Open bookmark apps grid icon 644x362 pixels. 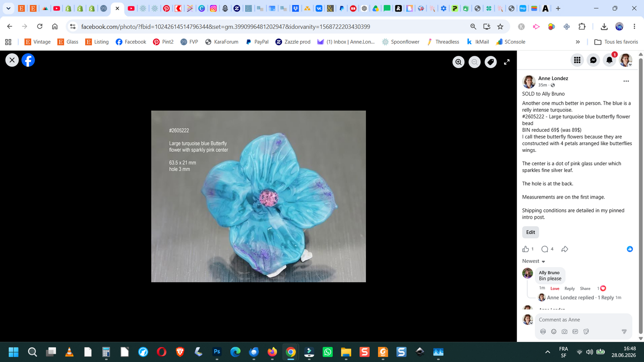(8, 42)
